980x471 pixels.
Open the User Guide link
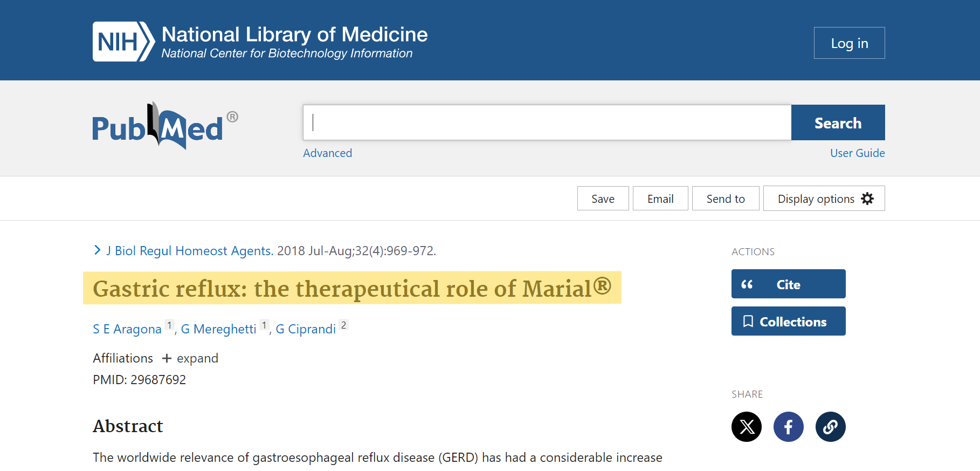coord(858,153)
